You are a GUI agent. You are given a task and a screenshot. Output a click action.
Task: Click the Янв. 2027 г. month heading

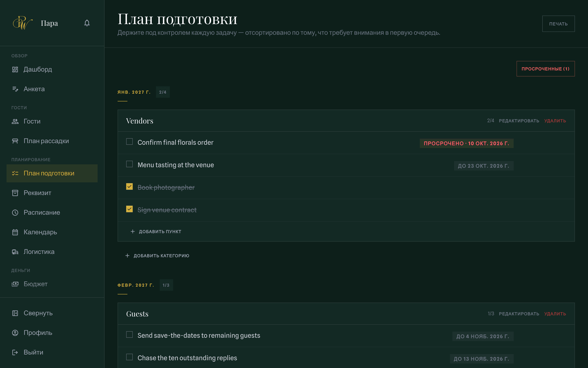(x=134, y=92)
